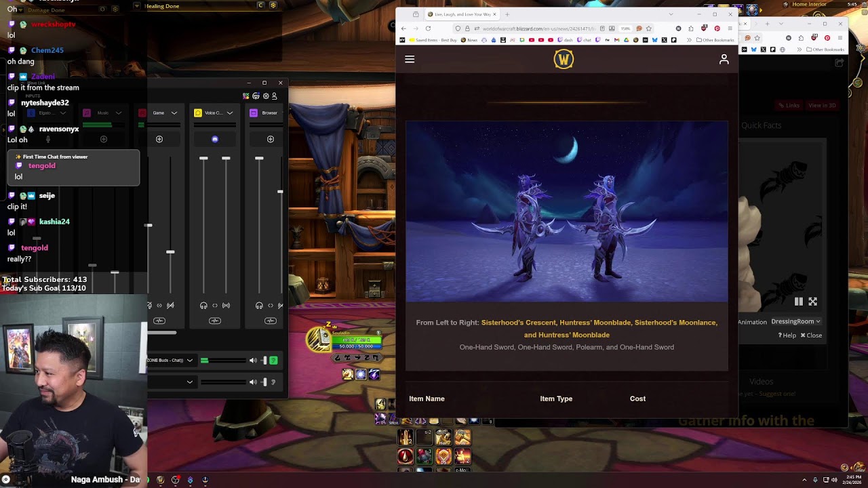
Task: Add an app to the Browser channel
Action: point(271,139)
